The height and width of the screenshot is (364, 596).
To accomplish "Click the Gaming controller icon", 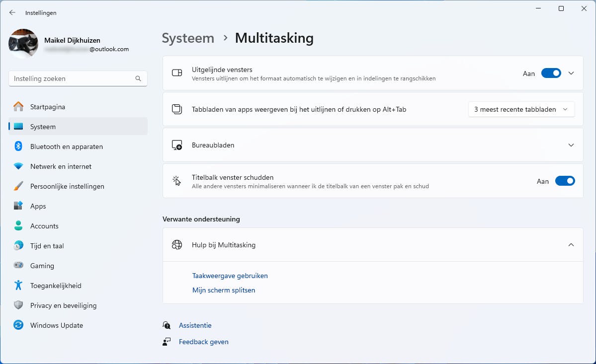I will tap(18, 266).
